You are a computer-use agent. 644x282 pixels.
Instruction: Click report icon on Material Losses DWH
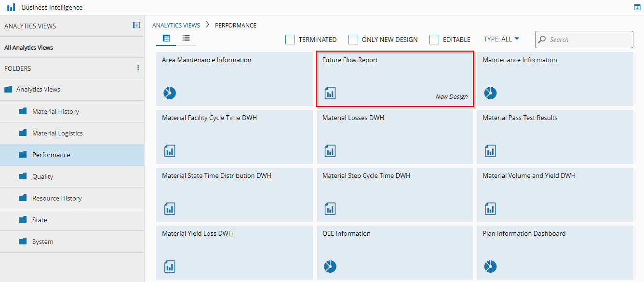click(330, 151)
